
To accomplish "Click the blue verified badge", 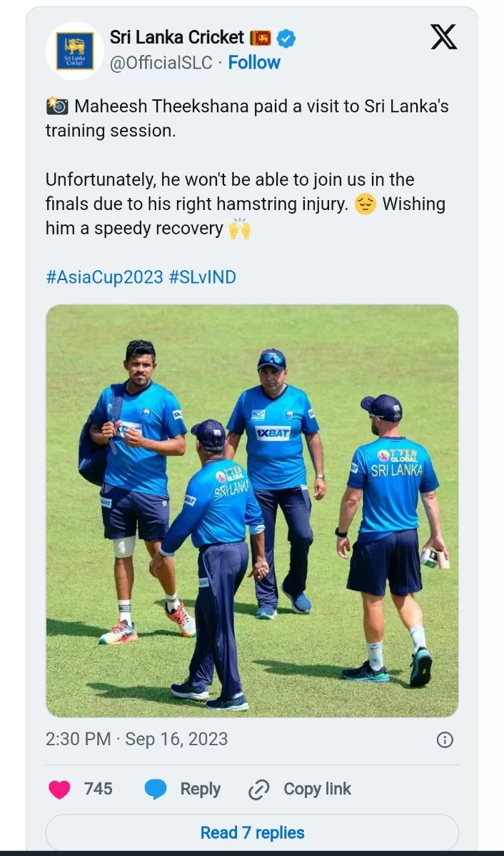I will tap(286, 38).
